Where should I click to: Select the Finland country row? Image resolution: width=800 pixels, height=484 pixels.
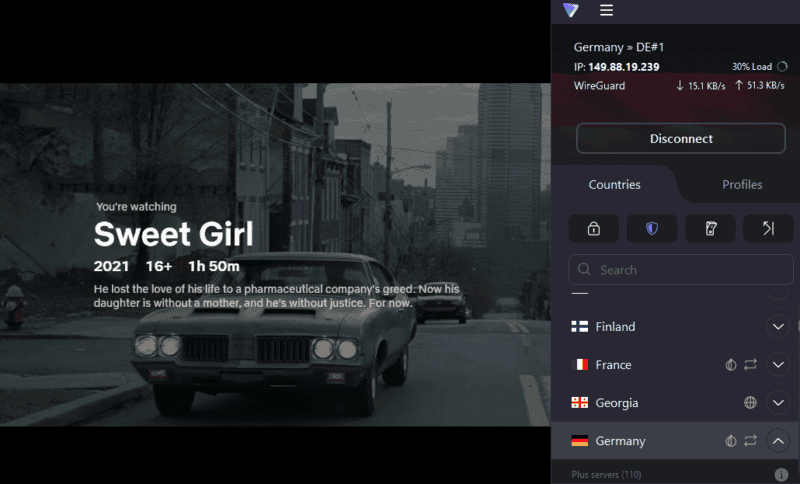676,326
